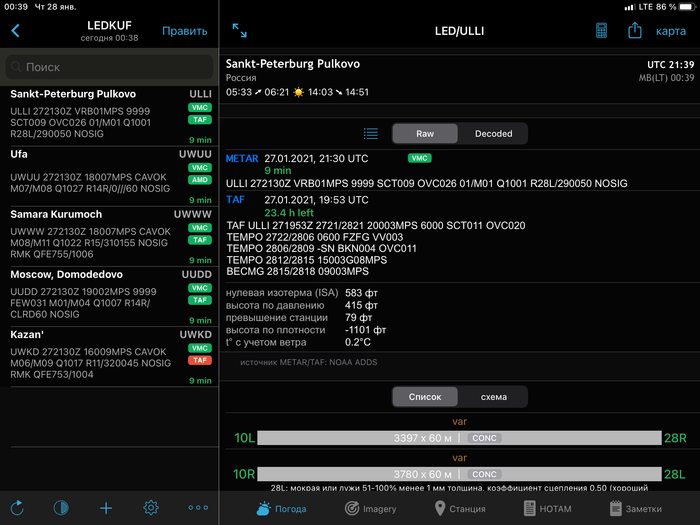700x525 pixels.
Task: Tap the plus icon to add a station
Action: [x=106, y=508]
